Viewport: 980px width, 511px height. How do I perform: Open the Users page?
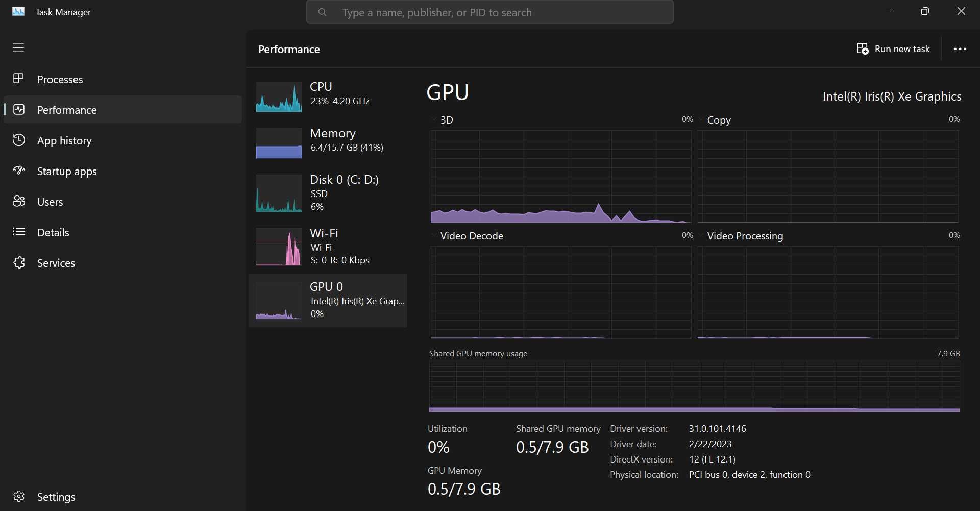coord(122,202)
